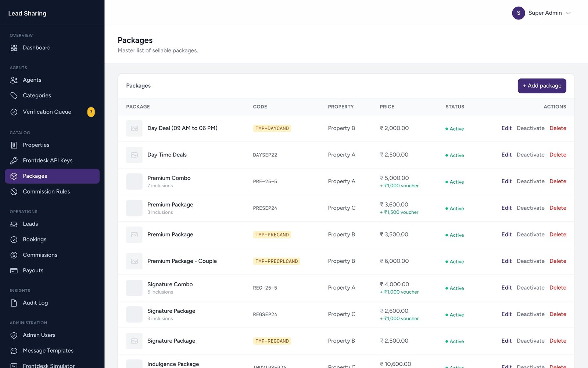Click the Verification Queue count badge

click(x=91, y=112)
